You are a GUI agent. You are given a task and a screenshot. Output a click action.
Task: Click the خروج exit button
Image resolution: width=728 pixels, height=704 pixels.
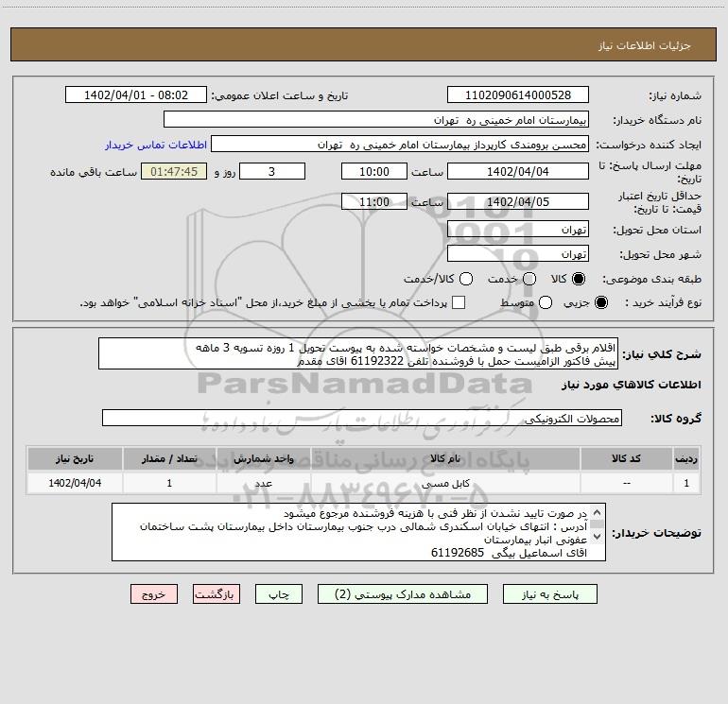tap(154, 594)
